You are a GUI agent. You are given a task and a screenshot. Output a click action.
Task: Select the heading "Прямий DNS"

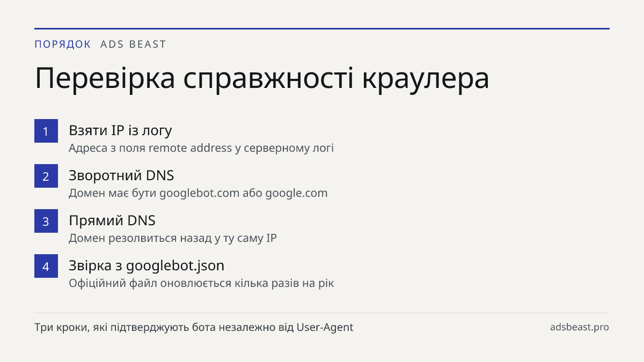(x=112, y=220)
